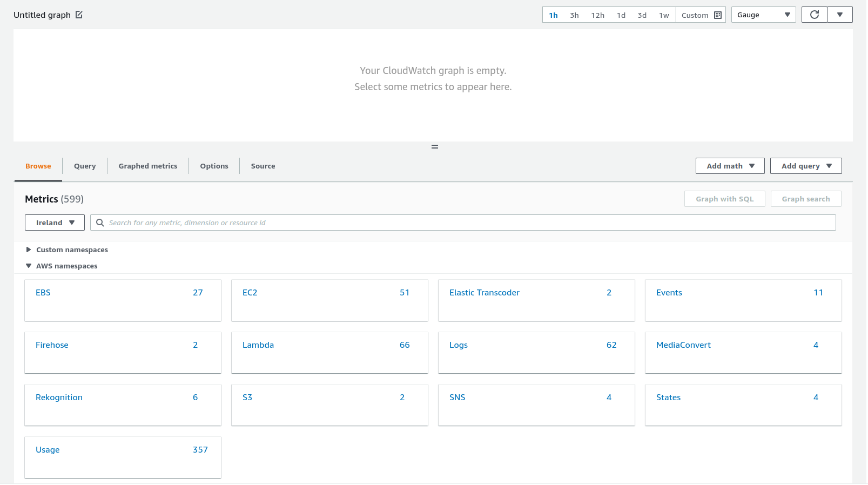
Task: Select the 12h time range
Action: [597, 15]
